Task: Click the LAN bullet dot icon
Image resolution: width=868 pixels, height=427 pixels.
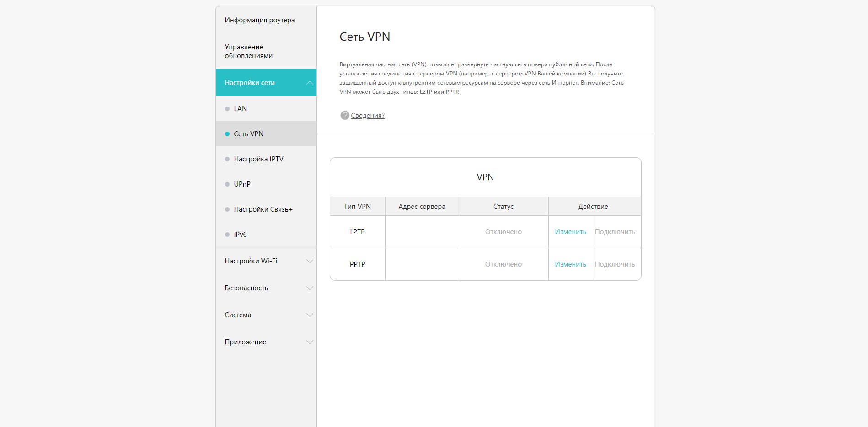Action: pos(227,109)
